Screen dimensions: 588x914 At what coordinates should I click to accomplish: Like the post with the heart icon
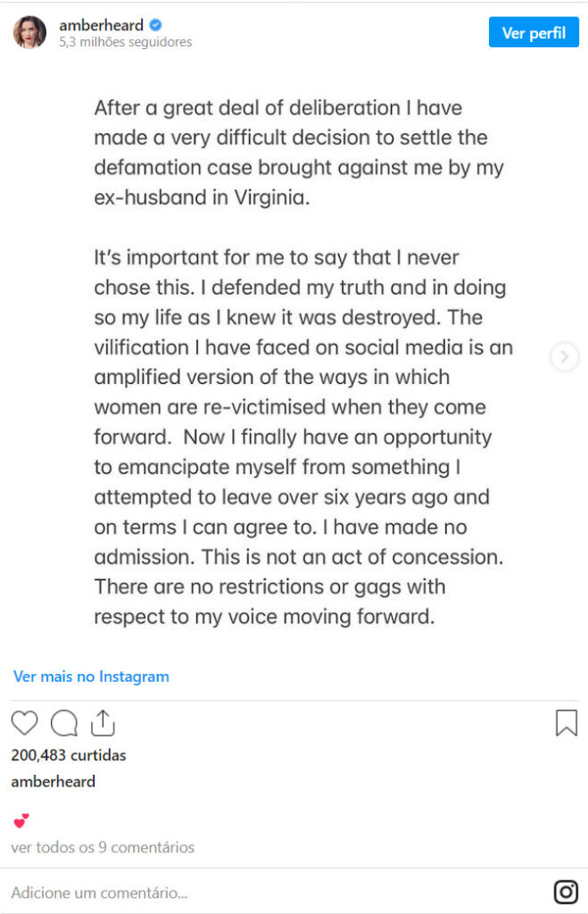tap(24, 722)
